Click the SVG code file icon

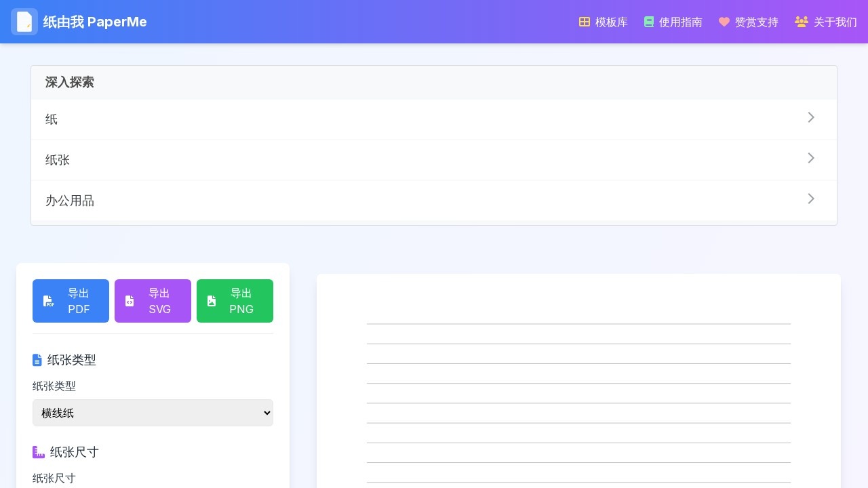(130, 301)
